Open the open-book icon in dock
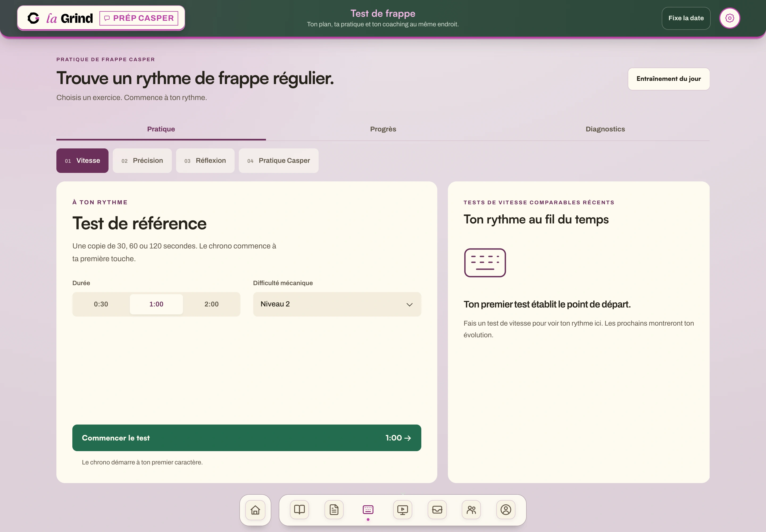This screenshot has height=532, width=766. pyautogui.click(x=299, y=510)
